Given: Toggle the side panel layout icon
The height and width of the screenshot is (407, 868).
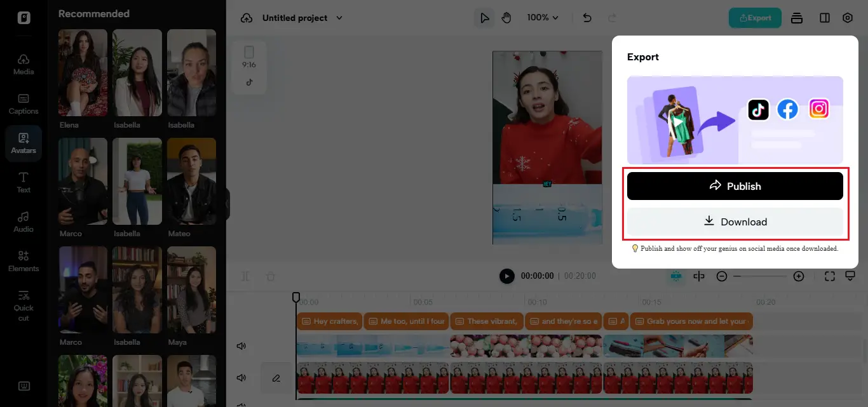Looking at the screenshot, I should pos(825,18).
